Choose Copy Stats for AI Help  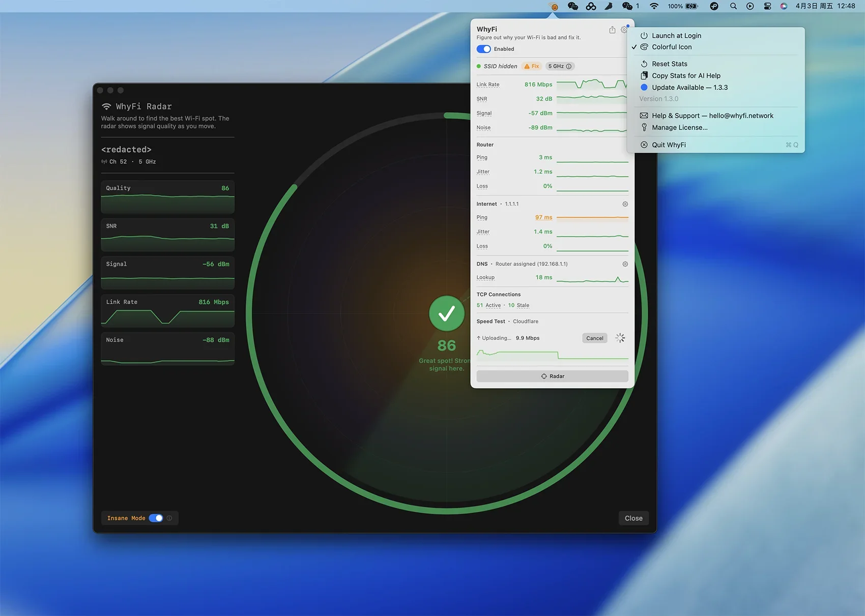685,76
